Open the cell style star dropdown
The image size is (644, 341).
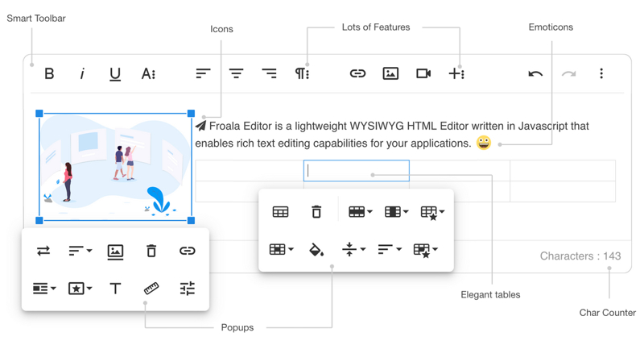click(426, 251)
